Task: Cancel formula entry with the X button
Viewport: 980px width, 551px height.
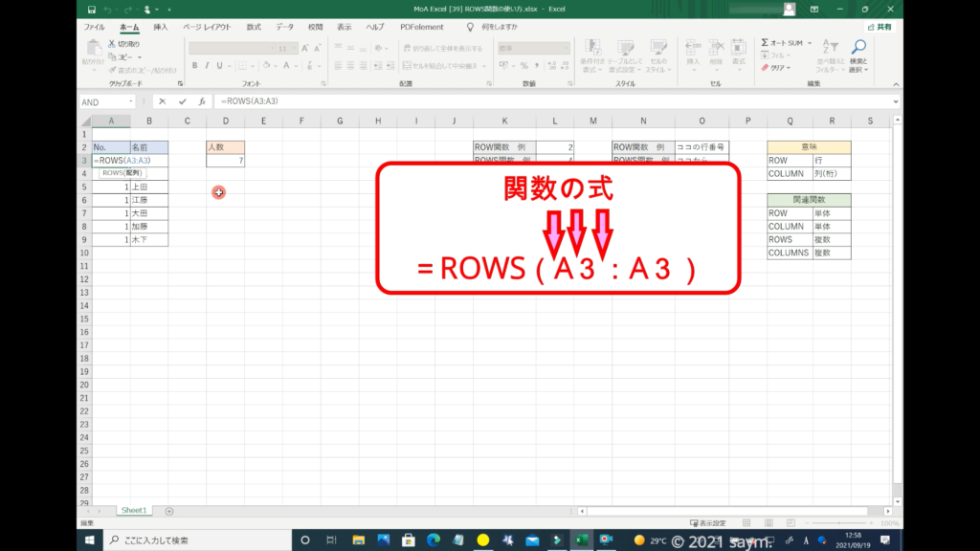Action: 163,101
